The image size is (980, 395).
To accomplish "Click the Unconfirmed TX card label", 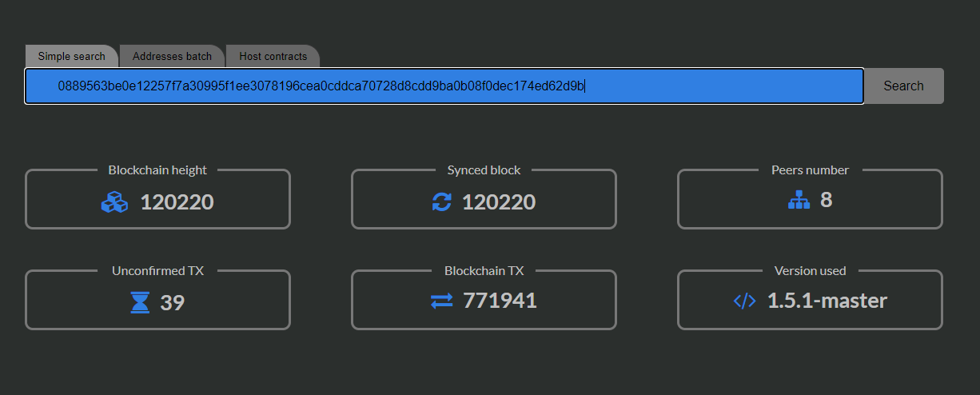I will tap(157, 271).
